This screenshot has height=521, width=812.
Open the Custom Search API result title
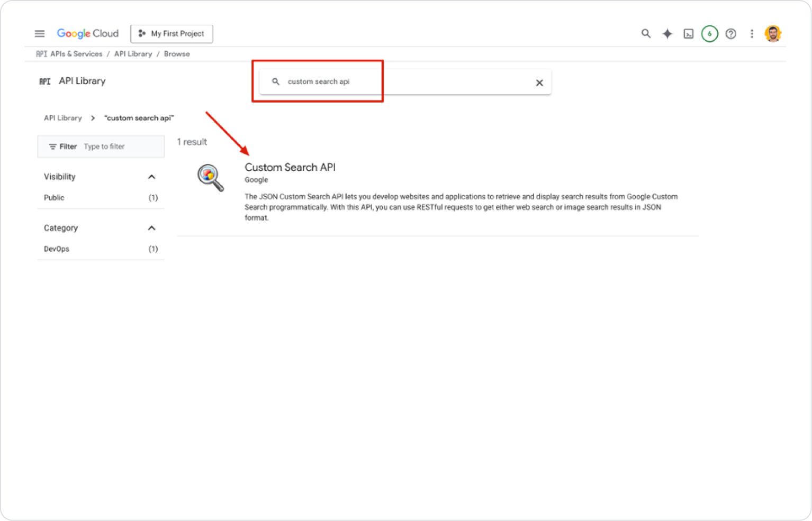(290, 167)
